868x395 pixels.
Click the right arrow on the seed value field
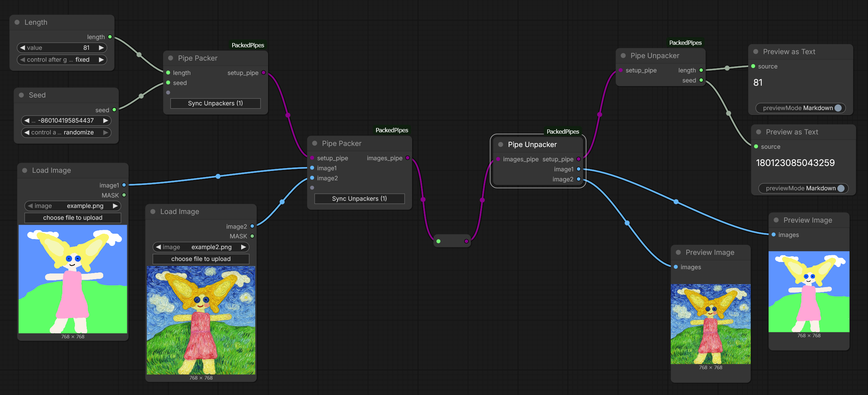(106, 120)
